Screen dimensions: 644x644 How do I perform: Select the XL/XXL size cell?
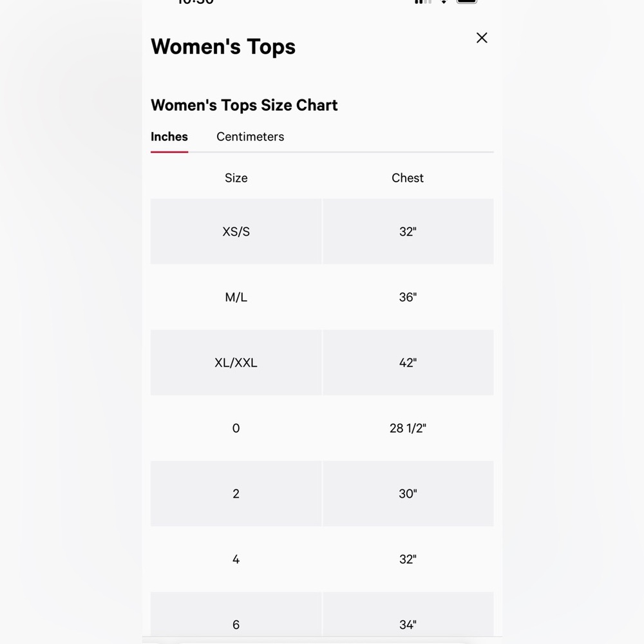[236, 362]
